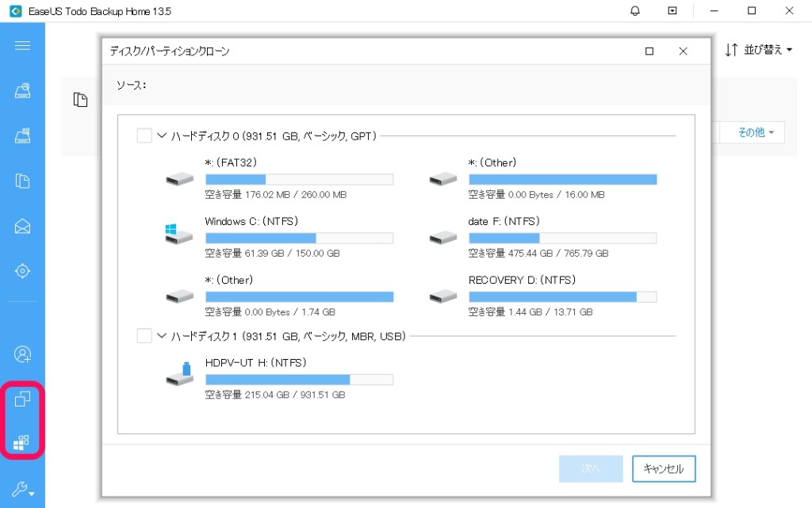Check the ハードディスク 1 checkbox
812x508 pixels.
tap(144, 336)
